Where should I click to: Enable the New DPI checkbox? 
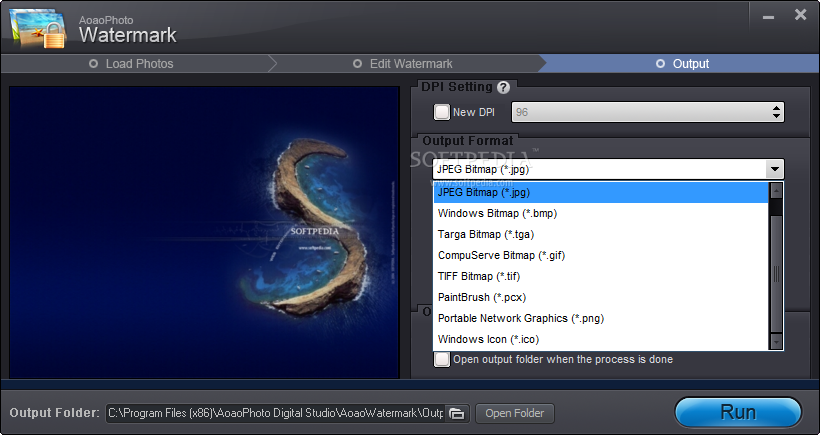pos(441,112)
